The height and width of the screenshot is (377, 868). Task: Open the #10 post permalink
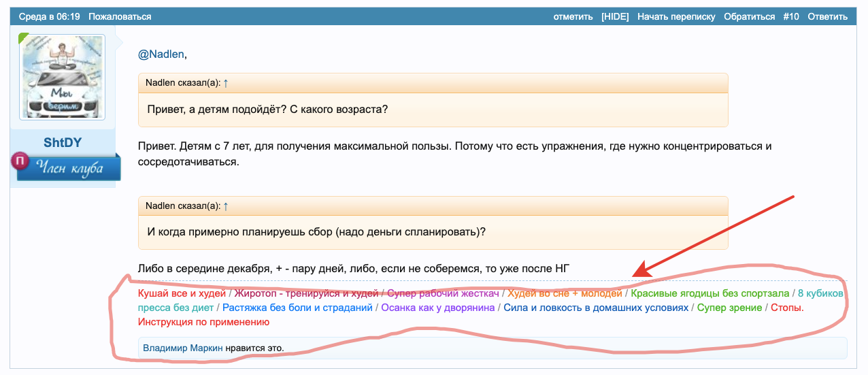[791, 16]
